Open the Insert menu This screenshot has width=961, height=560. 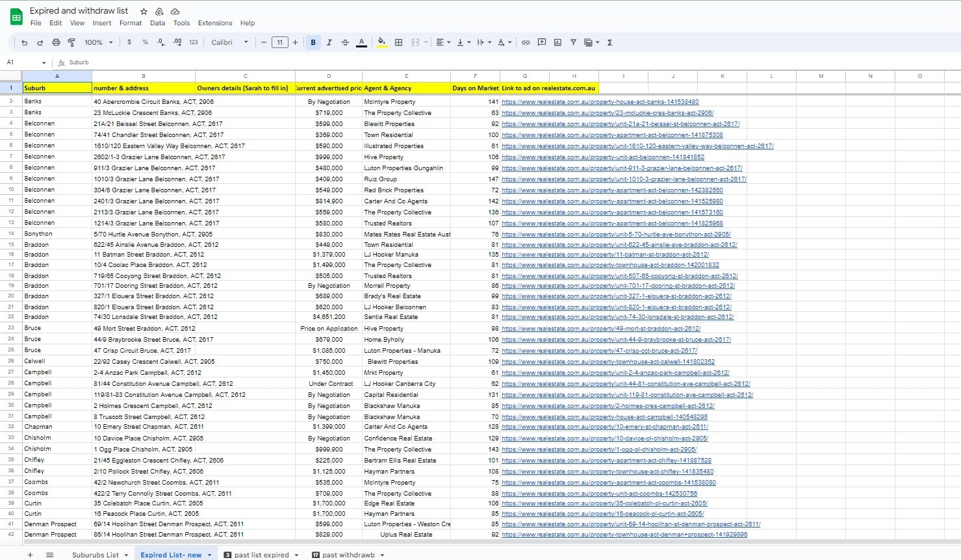tap(102, 23)
